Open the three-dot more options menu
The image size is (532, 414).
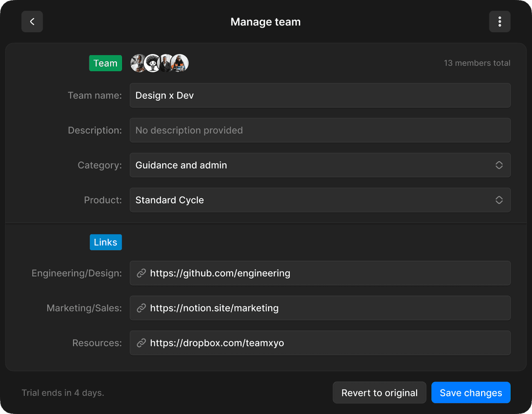pyautogui.click(x=499, y=22)
